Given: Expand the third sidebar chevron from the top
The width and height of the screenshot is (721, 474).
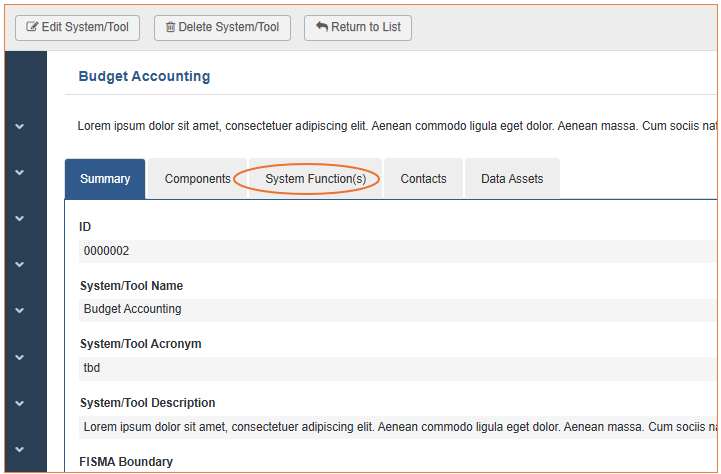Looking at the screenshot, I should click(x=19, y=218).
